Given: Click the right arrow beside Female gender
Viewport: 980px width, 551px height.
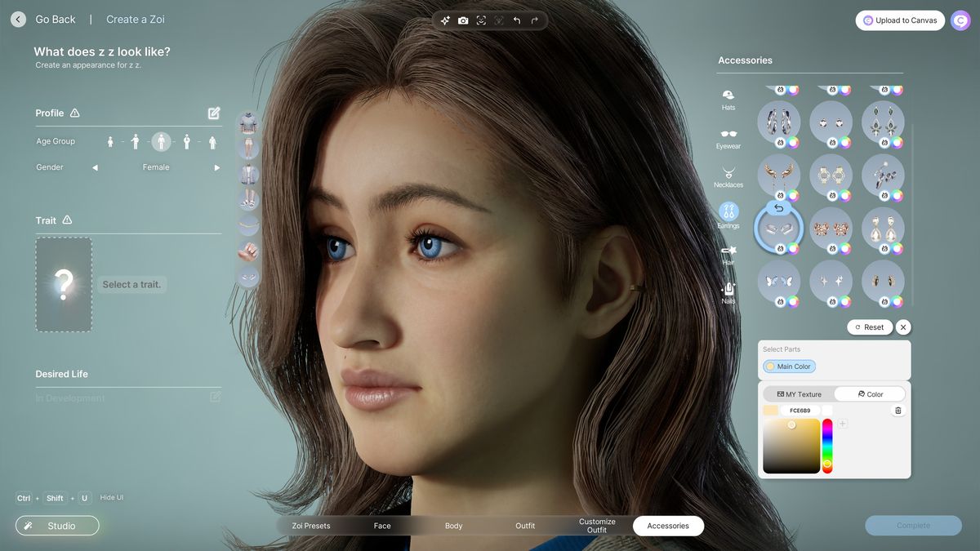Looking at the screenshot, I should pos(217,167).
